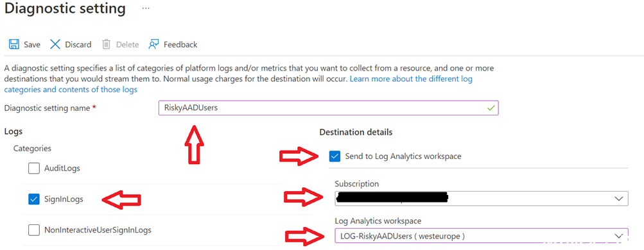Click the Destination details heading
The width and height of the screenshot is (644, 250).
point(356,133)
